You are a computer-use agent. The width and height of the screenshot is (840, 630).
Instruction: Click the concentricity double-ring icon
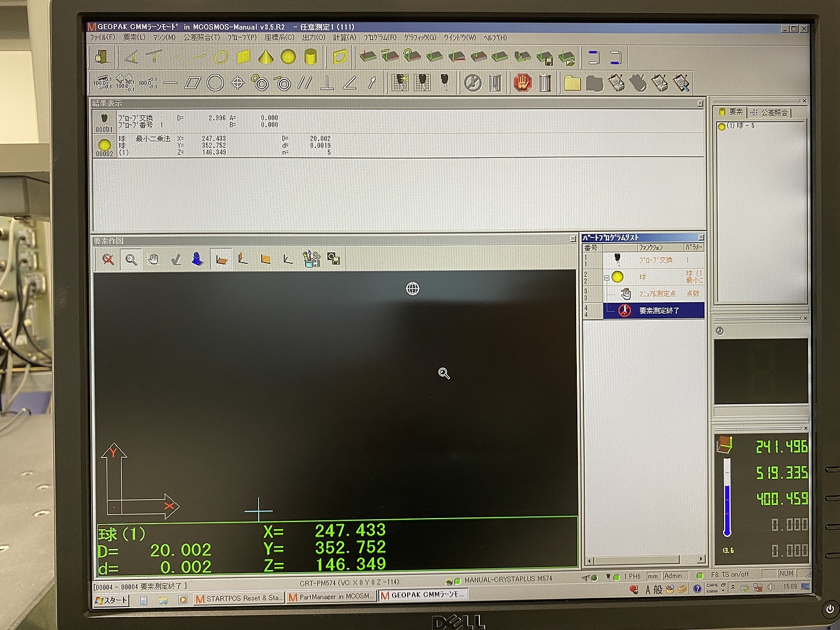click(x=260, y=83)
